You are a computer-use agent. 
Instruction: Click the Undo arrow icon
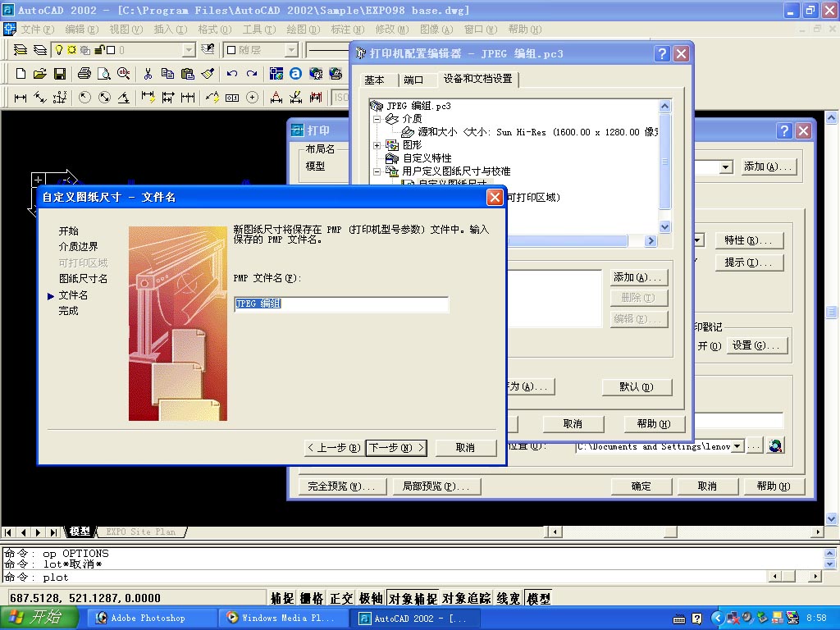[x=232, y=73]
